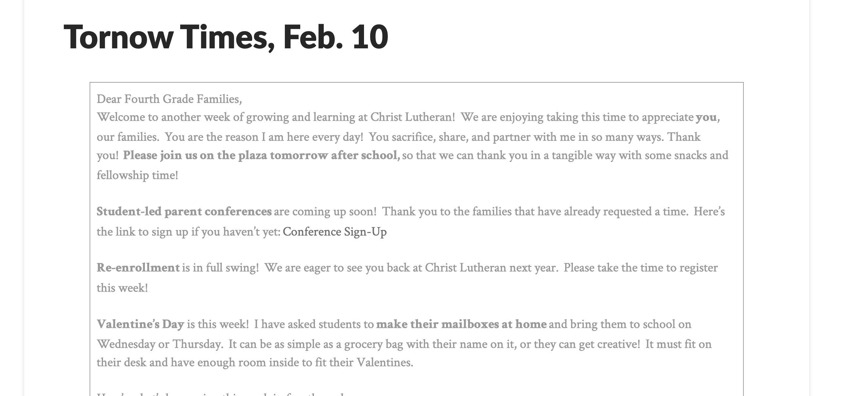Click the are coming up soon! text
Viewport: 868px width, 396px height.
pos(325,211)
